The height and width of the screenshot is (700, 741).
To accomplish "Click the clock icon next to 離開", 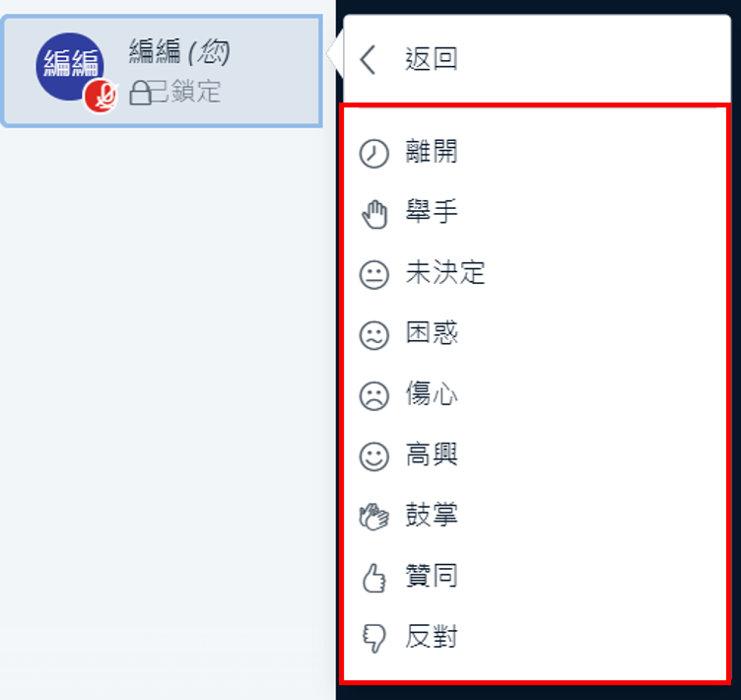I will coord(373,153).
